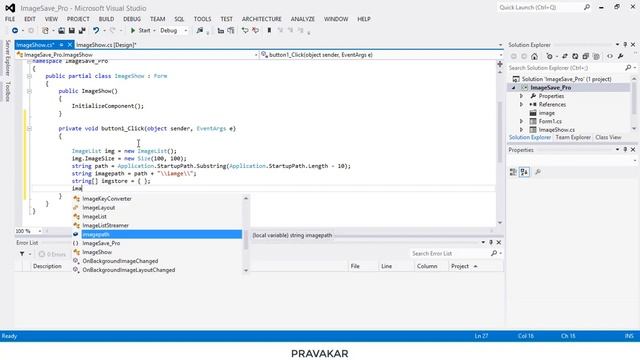Open the VIEW menu
The height and width of the screenshot is (360, 640).
(x=51, y=19)
